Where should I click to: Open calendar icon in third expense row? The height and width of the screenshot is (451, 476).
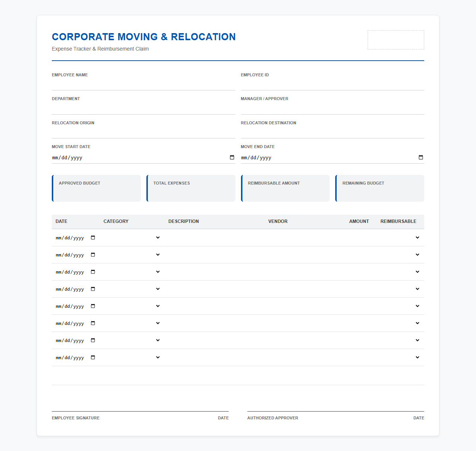tap(93, 272)
